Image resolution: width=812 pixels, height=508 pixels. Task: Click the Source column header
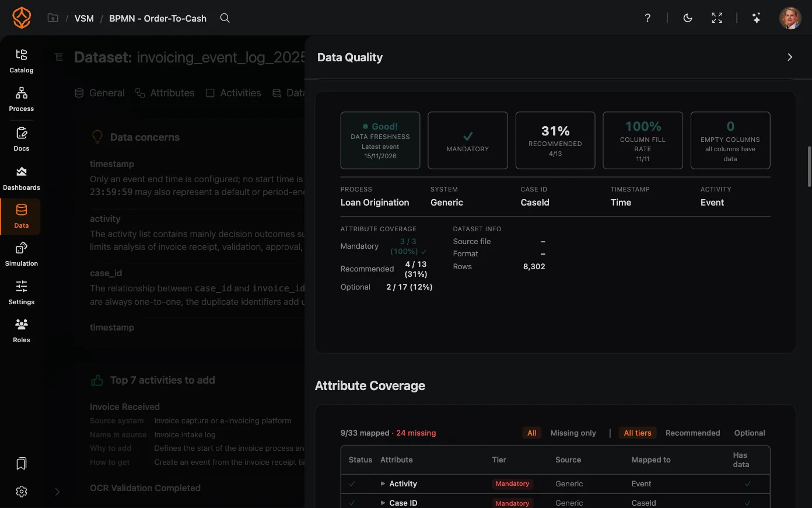coord(568,460)
